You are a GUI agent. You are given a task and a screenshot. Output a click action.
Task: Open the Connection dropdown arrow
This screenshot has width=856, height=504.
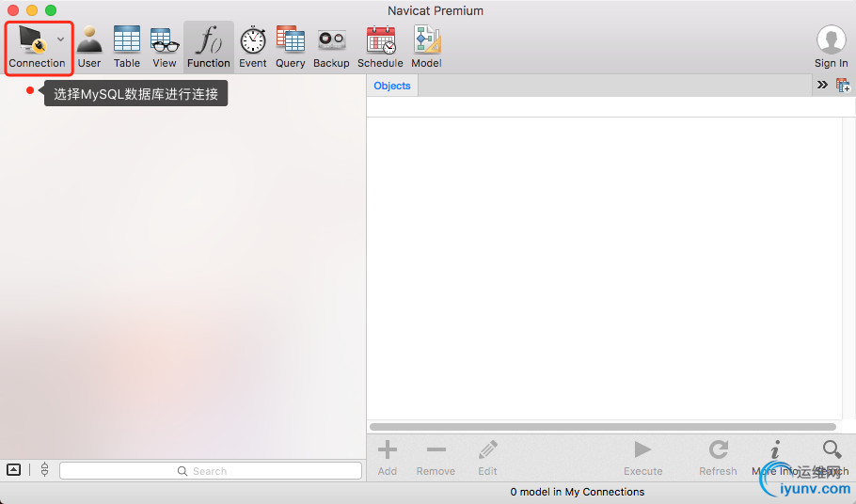tap(60, 39)
